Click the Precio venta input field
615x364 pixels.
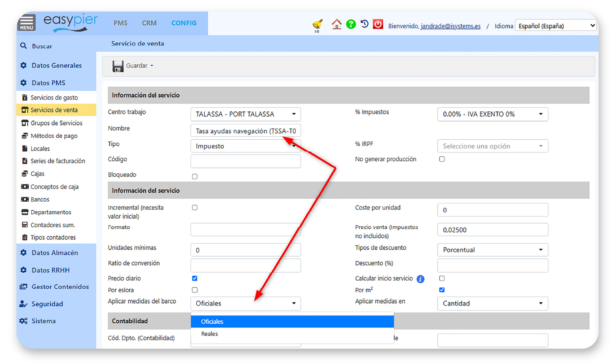[493, 230]
